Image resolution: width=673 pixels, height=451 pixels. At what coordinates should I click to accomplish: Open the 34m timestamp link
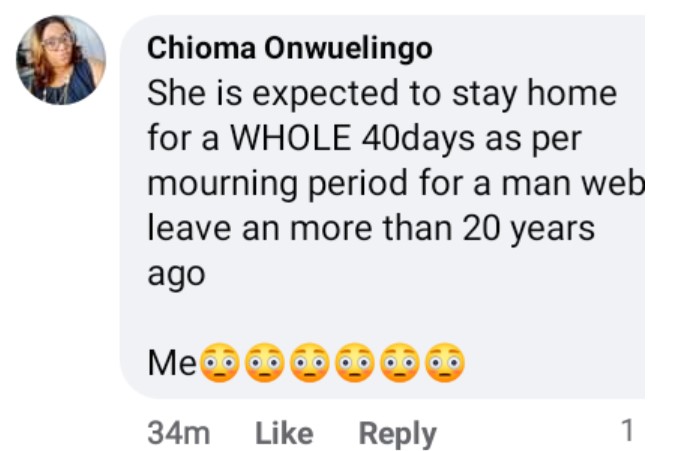[x=179, y=433]
